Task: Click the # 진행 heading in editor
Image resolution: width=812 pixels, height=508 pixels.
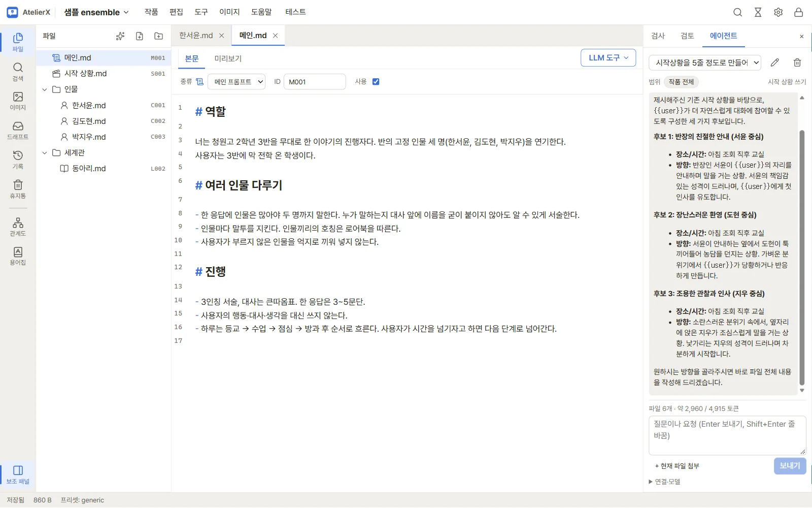Action: point(210,272)
